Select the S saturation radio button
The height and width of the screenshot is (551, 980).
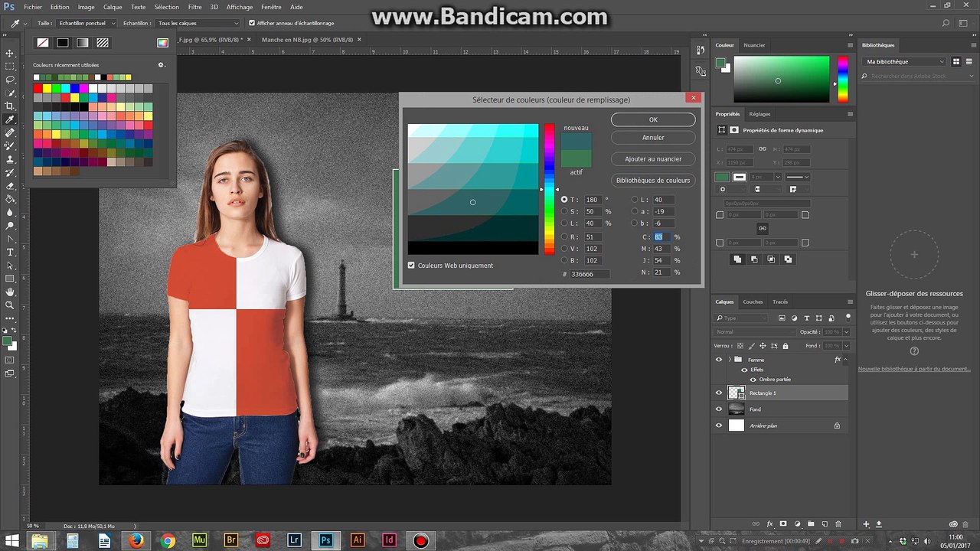(564, 211)
